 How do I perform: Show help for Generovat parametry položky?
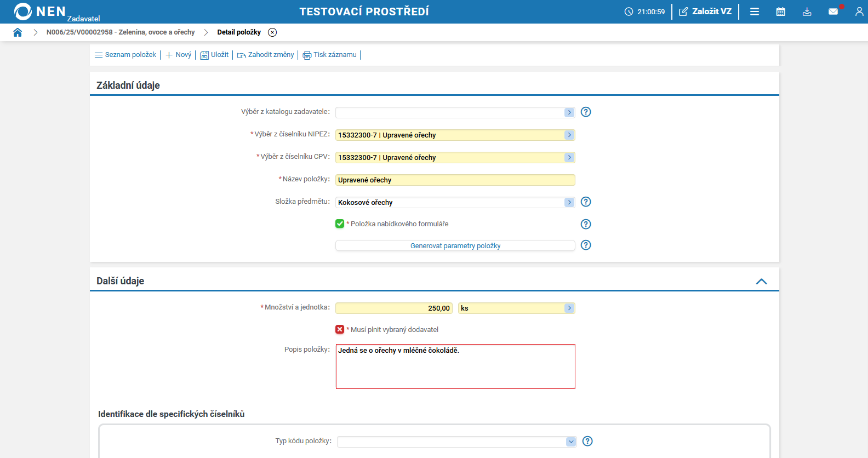[x=586, y=245]
